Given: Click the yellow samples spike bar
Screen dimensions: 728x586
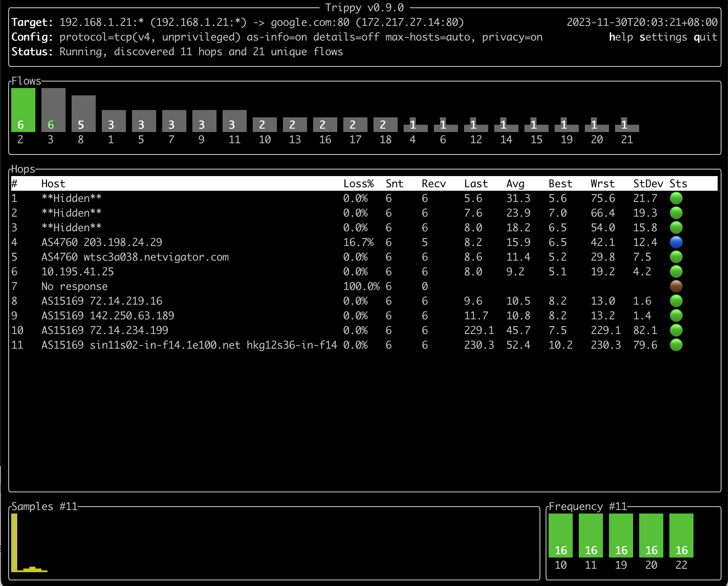Looking at the screenshot, I should (x=14, y=543).
